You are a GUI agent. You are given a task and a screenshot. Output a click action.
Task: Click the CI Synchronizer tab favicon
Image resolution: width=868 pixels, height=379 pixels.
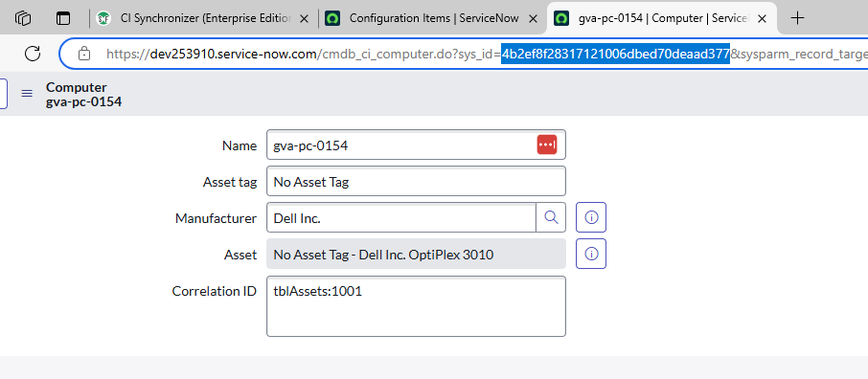(x=103, y=18)
